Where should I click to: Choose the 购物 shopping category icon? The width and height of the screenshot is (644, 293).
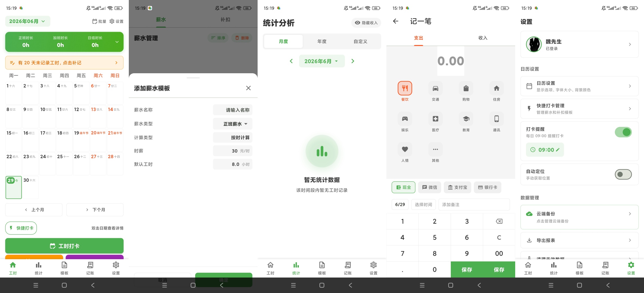(466, 88)
